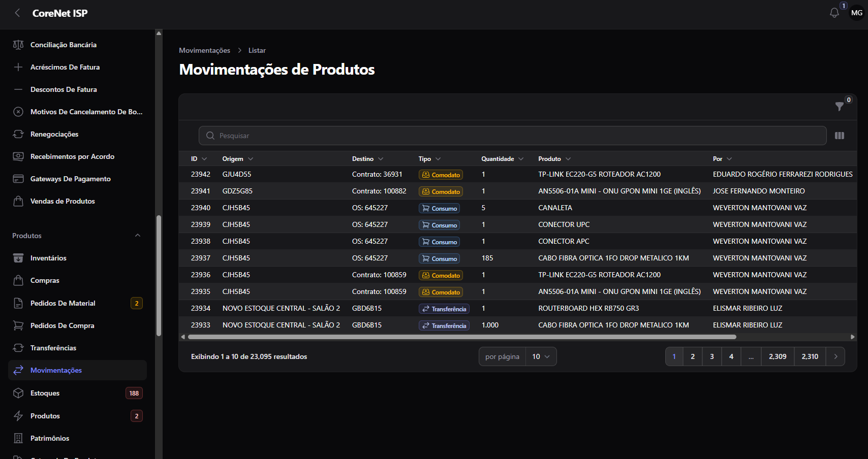
Task: Click EDUARDO ROGÉRIO FERRAREZI RODRIGUES cell
Action: [783, 174]
